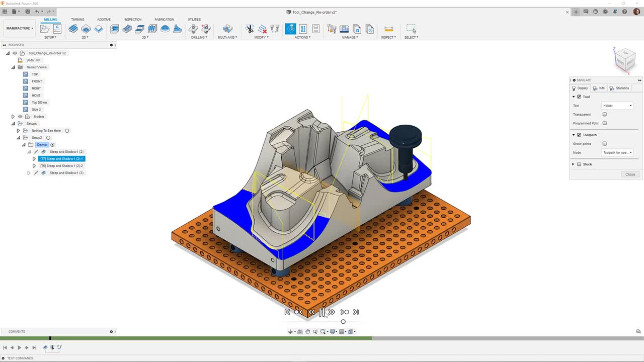This screenshot has width=644, height=362.
Task: Switch to the INSPECTION tab
Action: [133, 20]
